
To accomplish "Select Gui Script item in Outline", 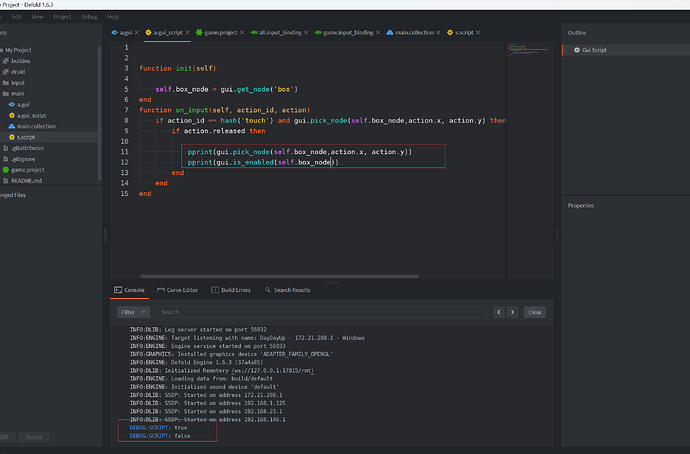I will click(596, 50).
